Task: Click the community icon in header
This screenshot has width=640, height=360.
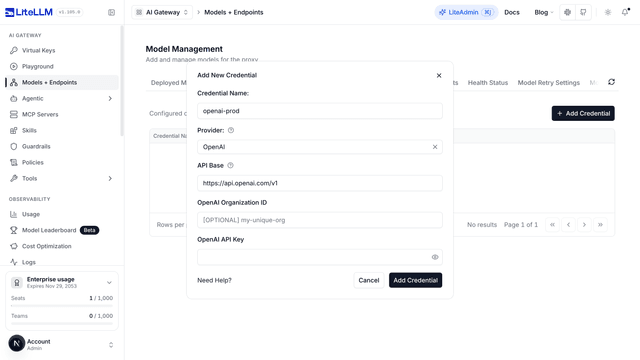Action: (567, 12)
